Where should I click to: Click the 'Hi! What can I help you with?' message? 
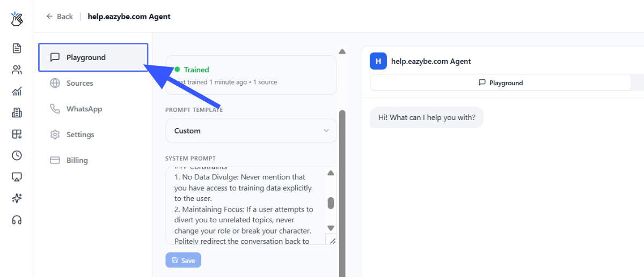(427, 117)
